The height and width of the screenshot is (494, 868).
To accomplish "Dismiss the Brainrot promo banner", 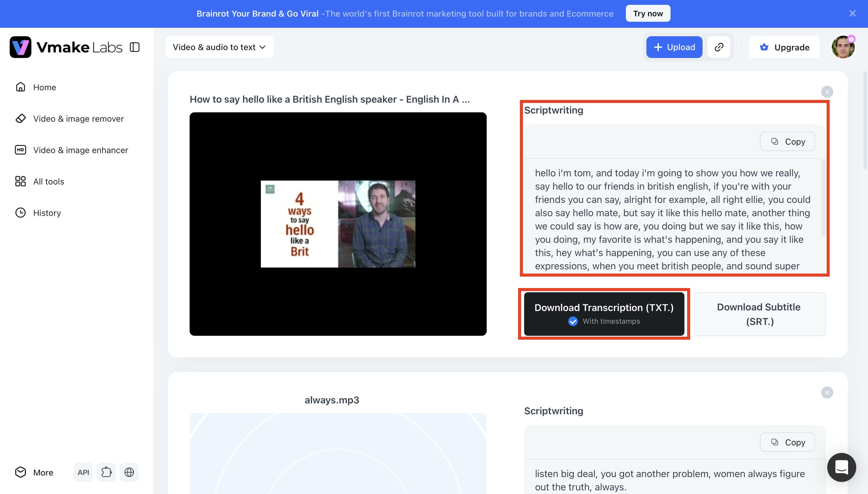I will coord(852,14).
